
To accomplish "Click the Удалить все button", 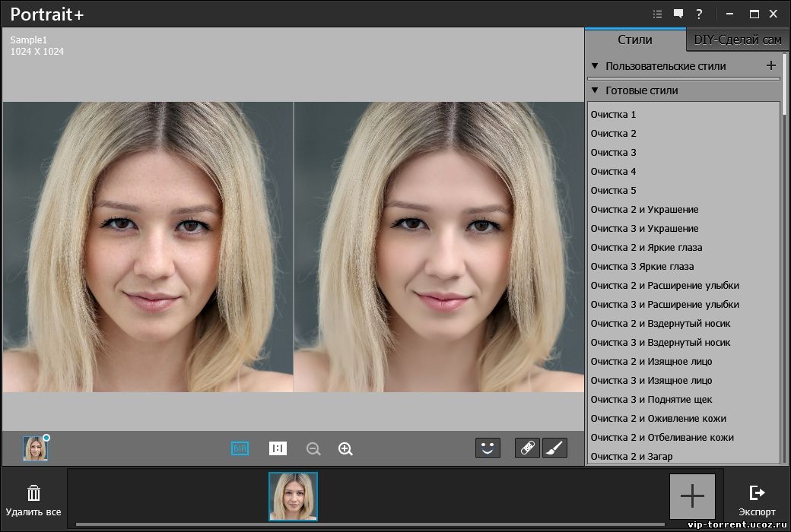I will 33,499.
